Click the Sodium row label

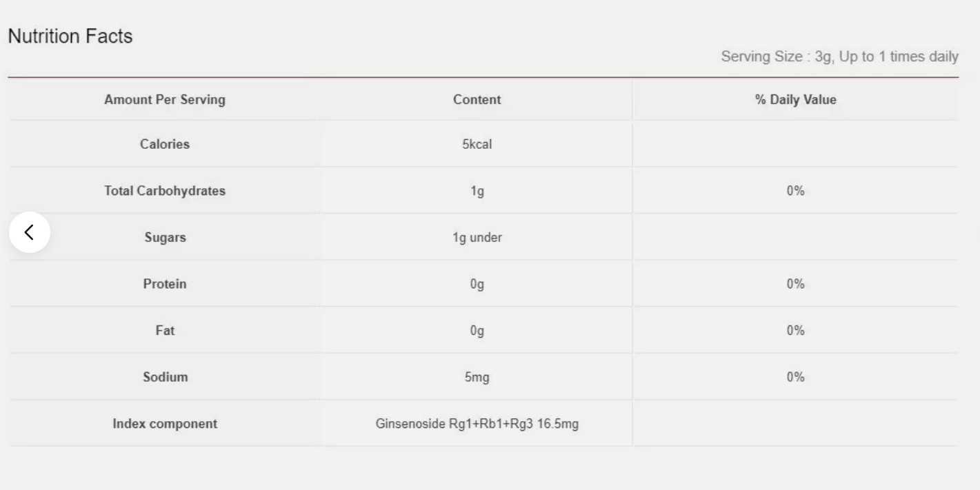[x=165, y=377]
